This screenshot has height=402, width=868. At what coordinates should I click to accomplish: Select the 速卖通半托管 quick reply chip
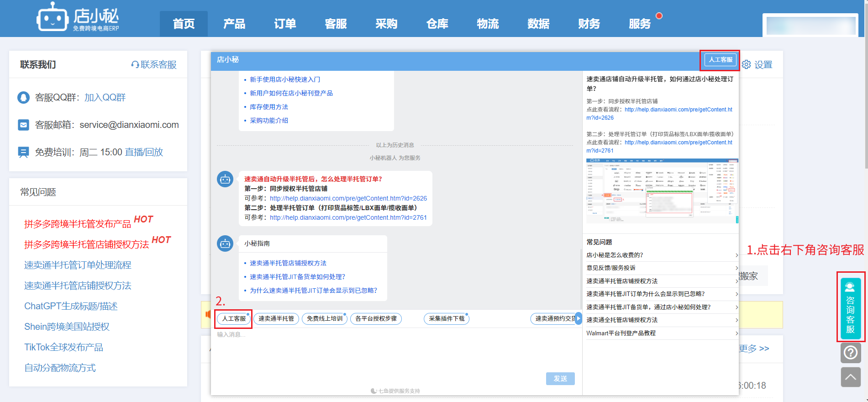coord(276,319)
